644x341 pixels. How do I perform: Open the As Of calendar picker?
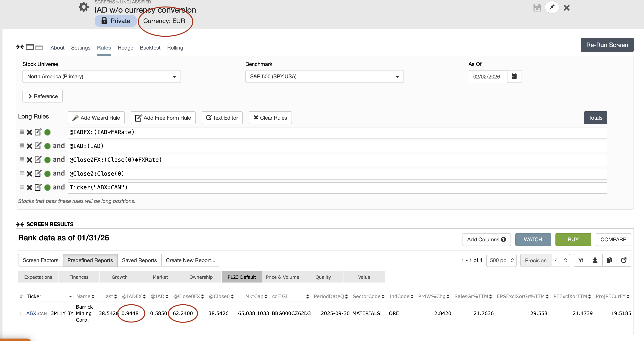tap(514, 76)
